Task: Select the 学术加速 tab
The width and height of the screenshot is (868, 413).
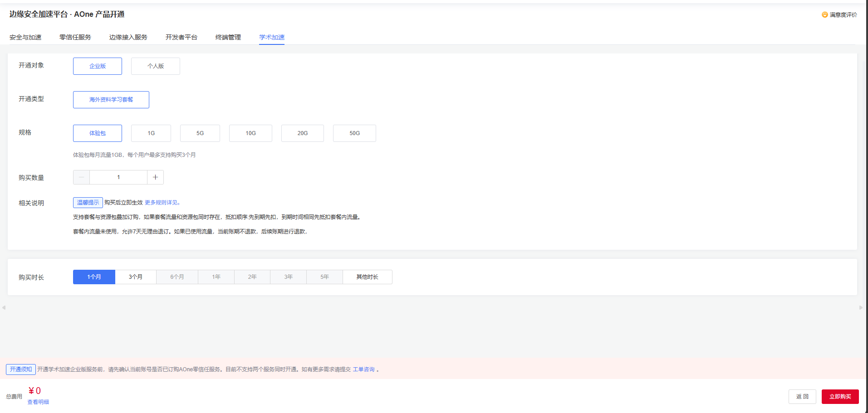Action: [272, 37]
